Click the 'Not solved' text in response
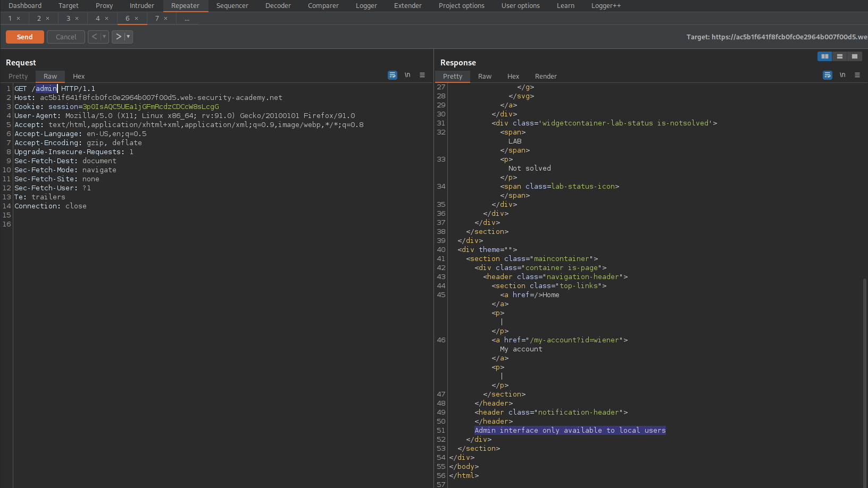Viewport: 868px width, 488px height. pyautogui.click(x=530, y=169)
